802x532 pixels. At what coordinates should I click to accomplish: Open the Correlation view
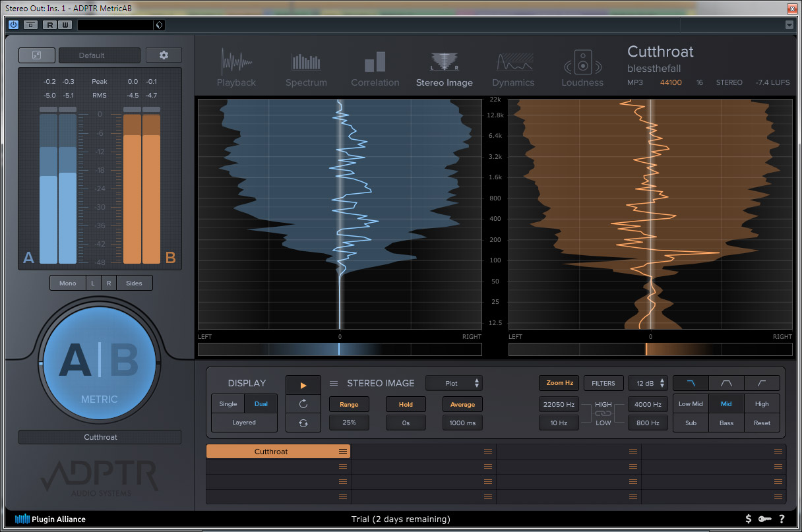pyautogui.click(x=375, y=69)
